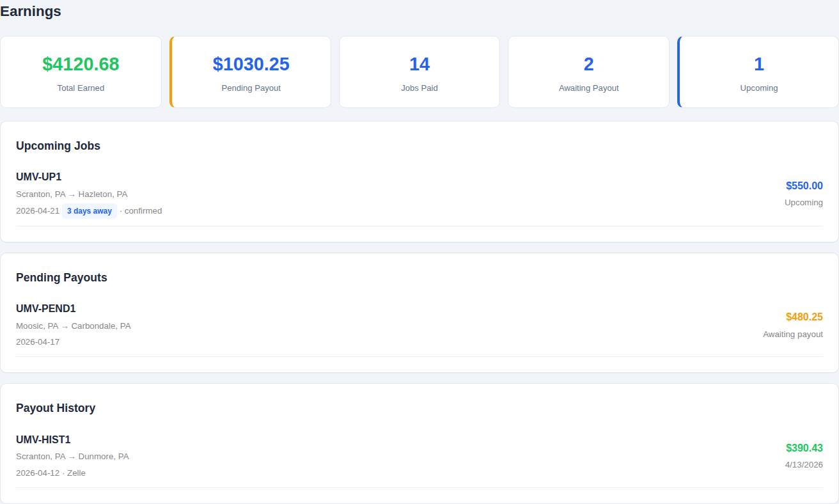
Task: Click the 14 jobs paid count
Action: click(x=419, y=64)
